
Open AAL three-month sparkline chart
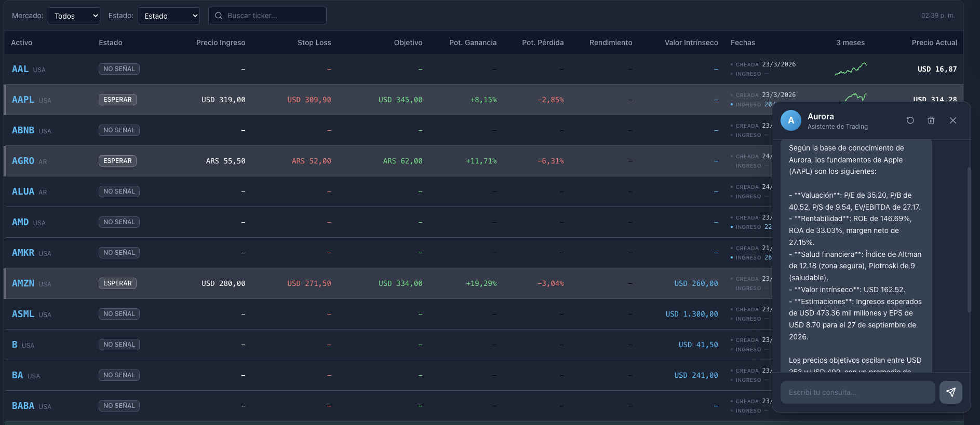851,69
